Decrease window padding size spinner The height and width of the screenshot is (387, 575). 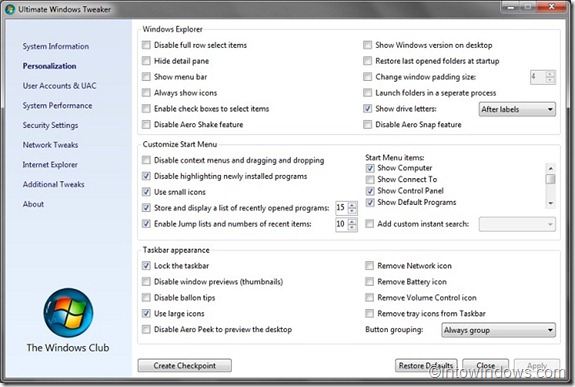click(550, 80)
